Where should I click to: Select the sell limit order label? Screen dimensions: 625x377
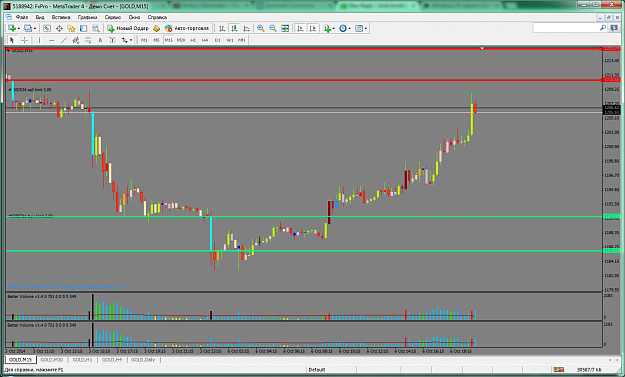coord(30,90)
